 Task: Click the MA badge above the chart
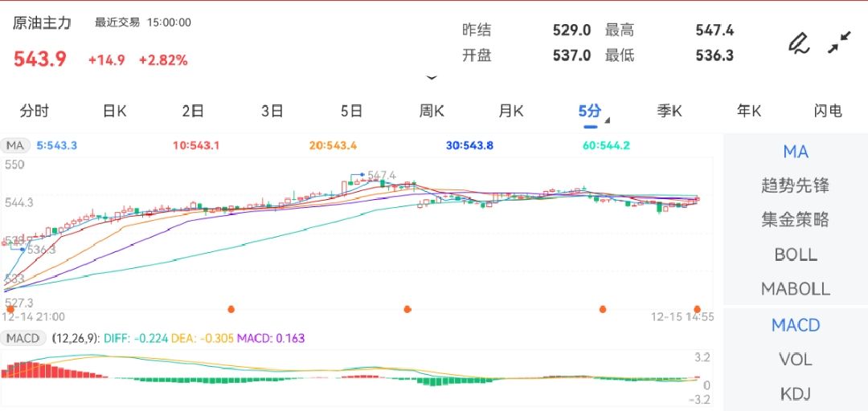point(16,145)
